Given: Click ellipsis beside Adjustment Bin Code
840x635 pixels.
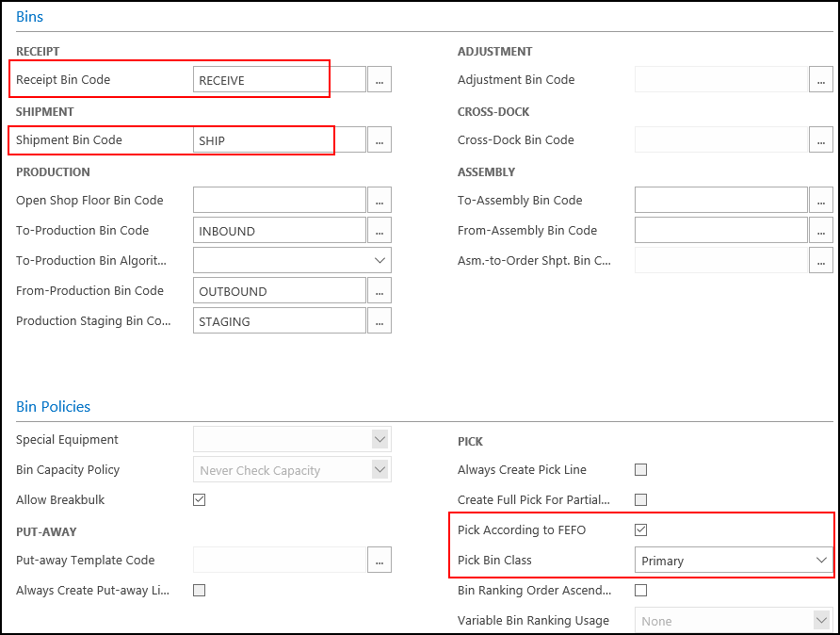Looking at the screenshot, I should click(821, 80).
